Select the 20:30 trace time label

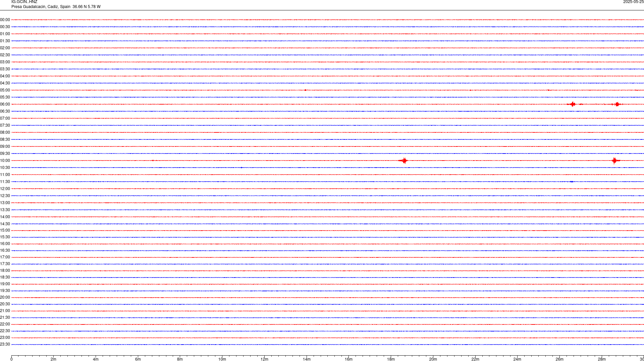click(5, 304)
